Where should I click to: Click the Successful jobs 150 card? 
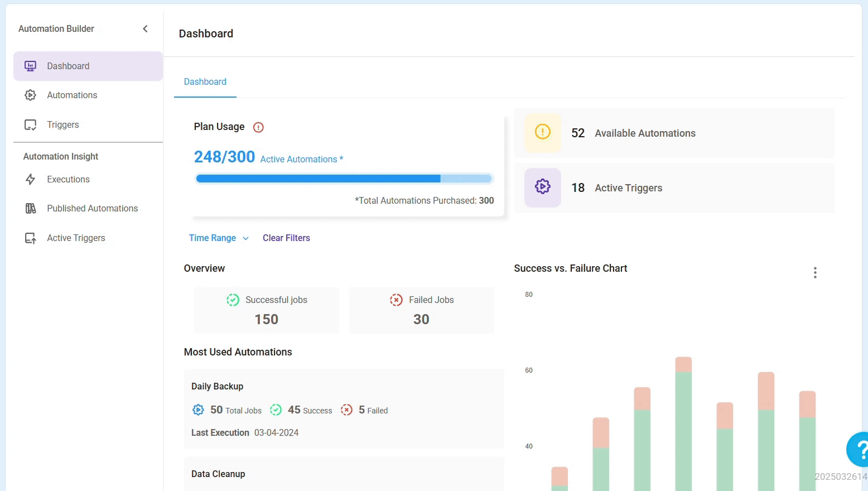(x=267, y=311)
